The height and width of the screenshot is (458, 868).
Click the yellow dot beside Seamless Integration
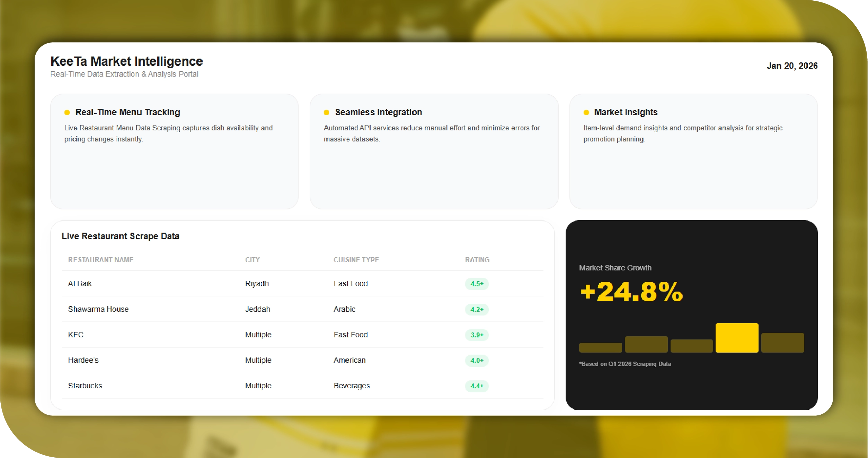point(326,112)
